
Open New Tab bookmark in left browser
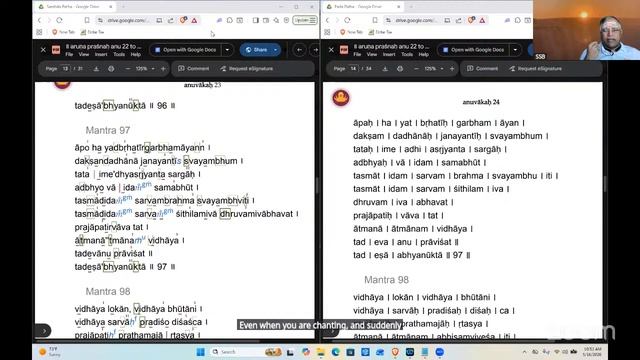pos(64,32)
